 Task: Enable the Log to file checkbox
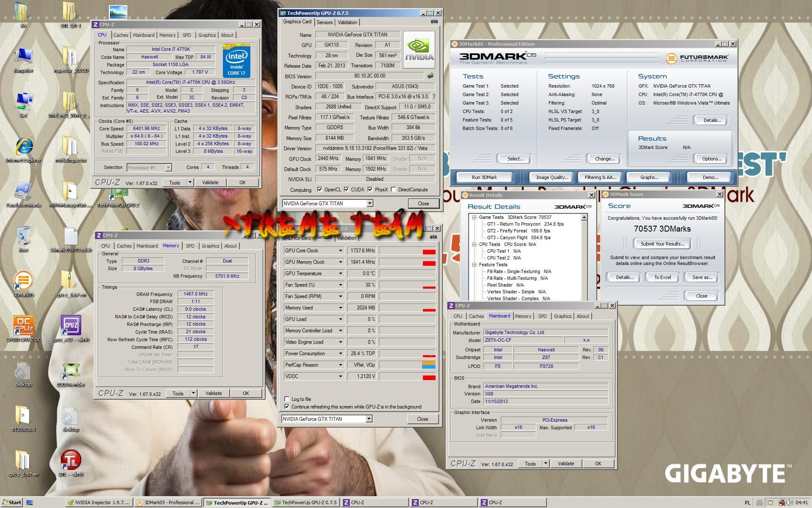pyautogui.click(x=287, y=399)
